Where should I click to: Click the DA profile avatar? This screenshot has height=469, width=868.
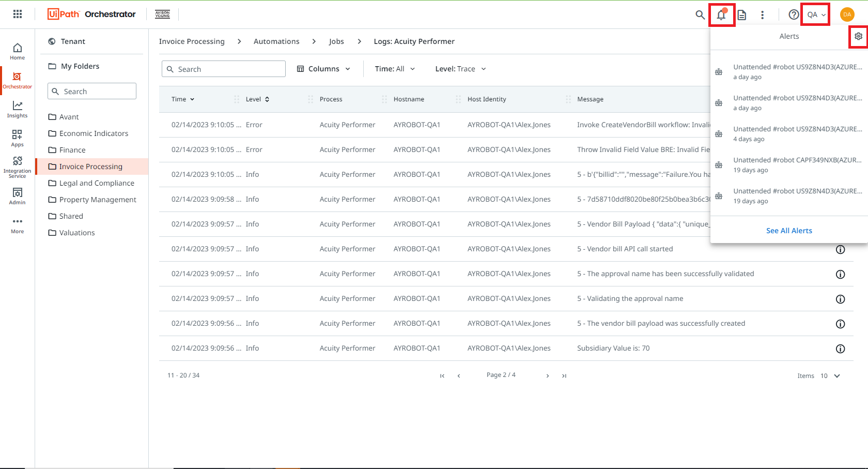[847, 14]
